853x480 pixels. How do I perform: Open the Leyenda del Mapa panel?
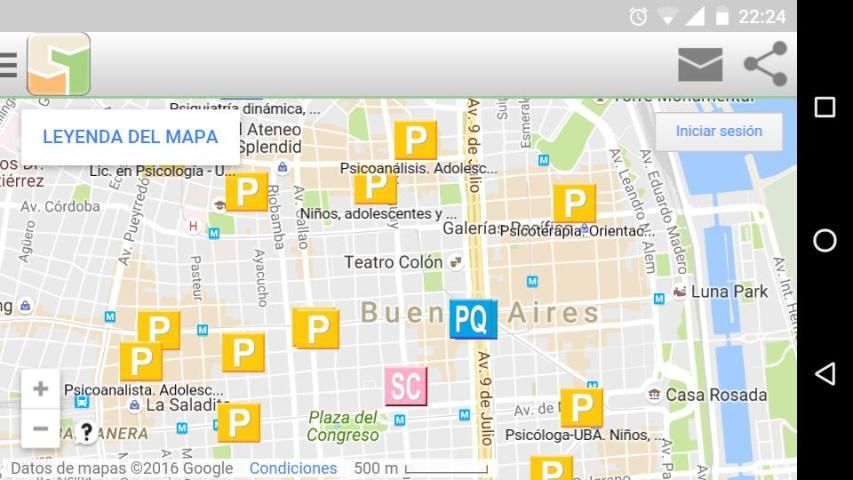click(130, 137)
